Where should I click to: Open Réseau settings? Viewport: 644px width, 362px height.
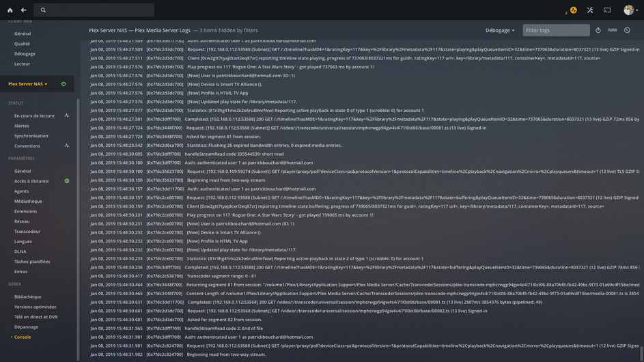pos(22,221)
